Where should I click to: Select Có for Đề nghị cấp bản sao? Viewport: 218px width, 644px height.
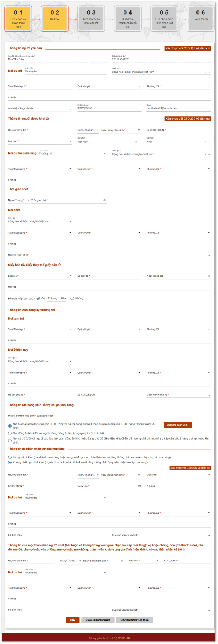click(x=38, y=298)
